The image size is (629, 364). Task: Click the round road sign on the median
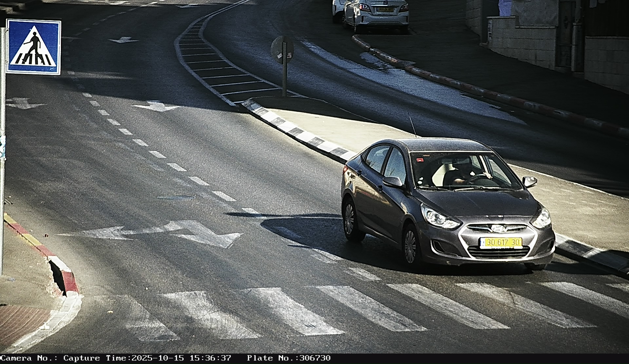click(x=282, y=50)
